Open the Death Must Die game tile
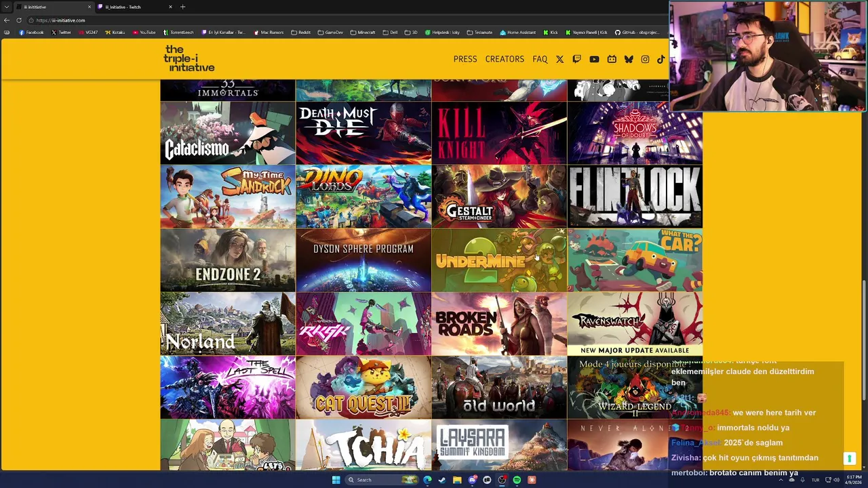 (363, 133)
